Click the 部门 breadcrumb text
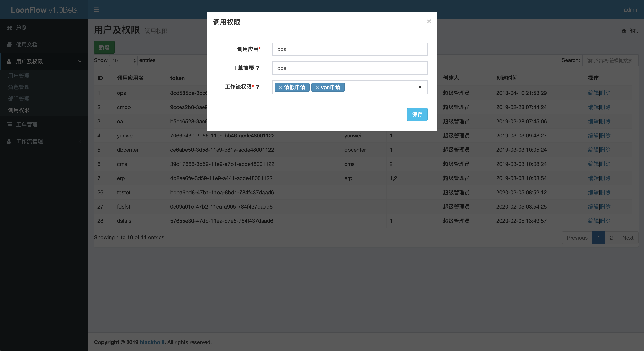The width and height of the screenshot is (644, 351). click(x=634, y=31)
